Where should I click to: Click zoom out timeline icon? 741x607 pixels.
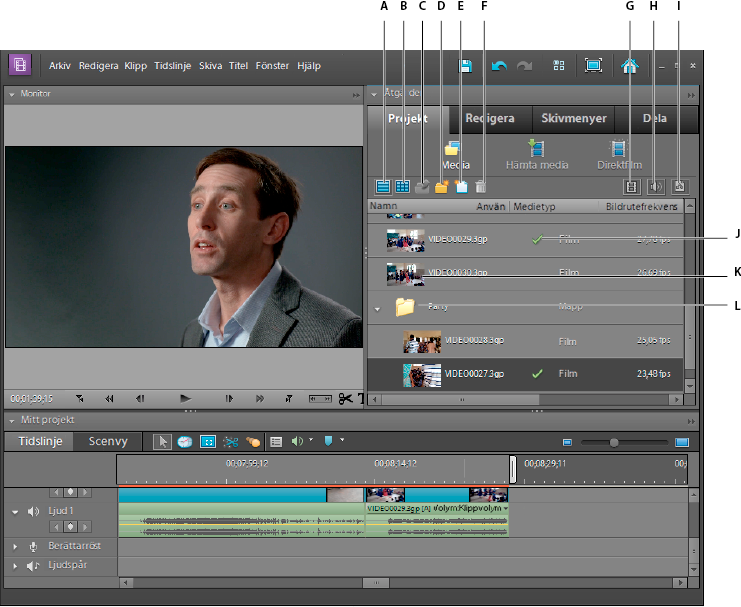pos(567,442)
